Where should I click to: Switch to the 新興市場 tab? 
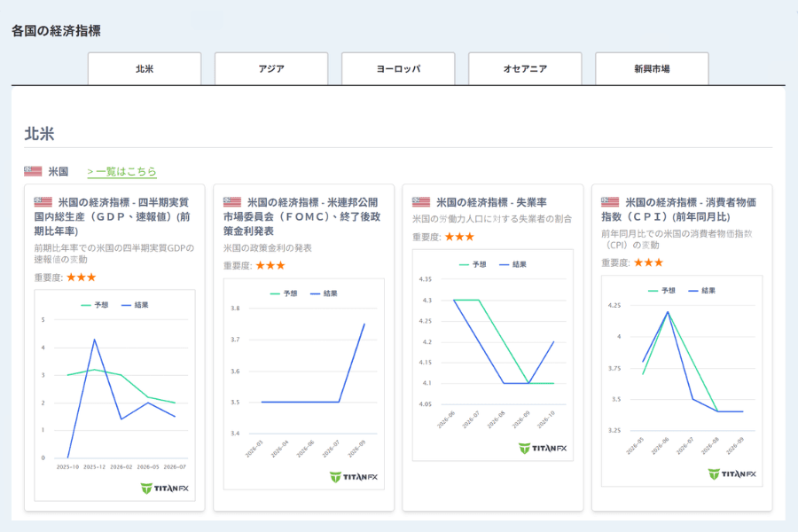pos(652,69)
